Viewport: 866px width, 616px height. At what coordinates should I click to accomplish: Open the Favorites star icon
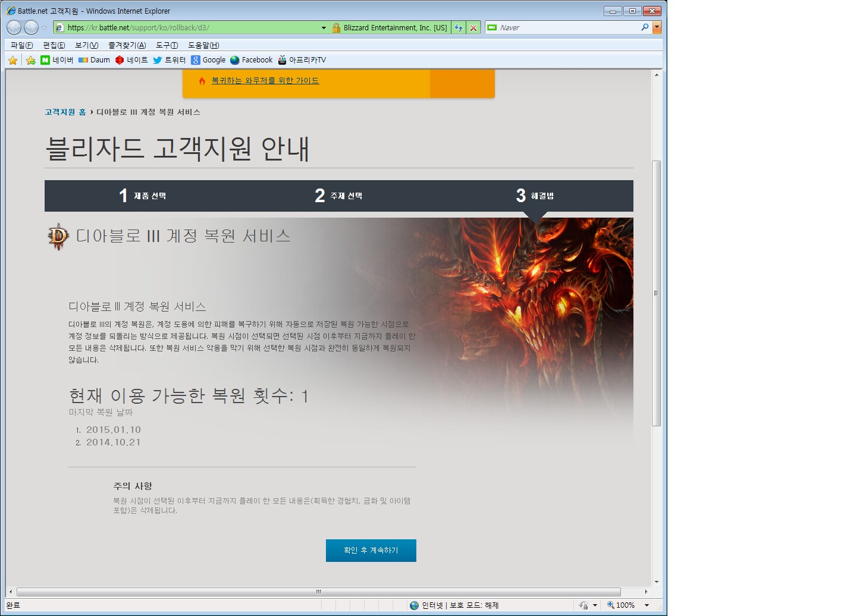12,60
